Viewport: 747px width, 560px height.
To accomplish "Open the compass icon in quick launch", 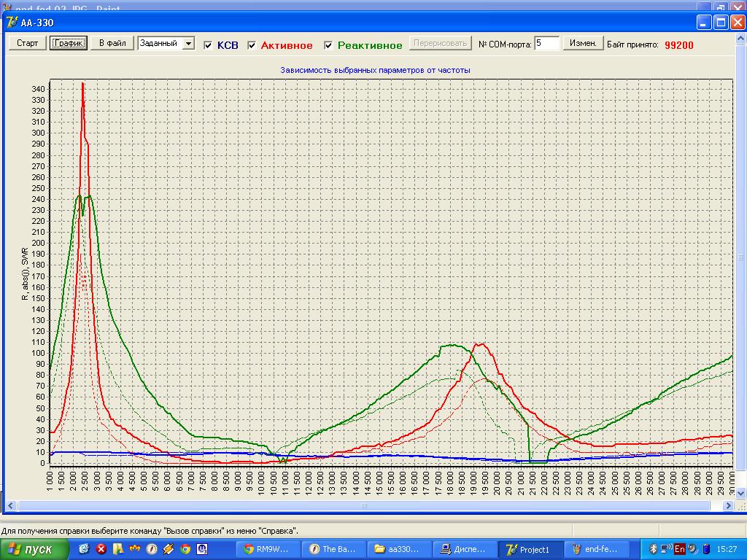I will [x=152, y=549].
